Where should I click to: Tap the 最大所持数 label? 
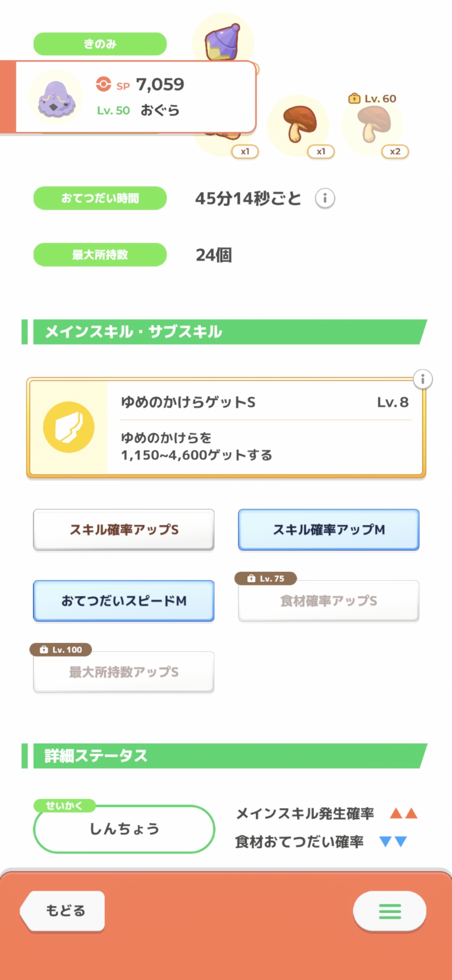coord(100,255)
